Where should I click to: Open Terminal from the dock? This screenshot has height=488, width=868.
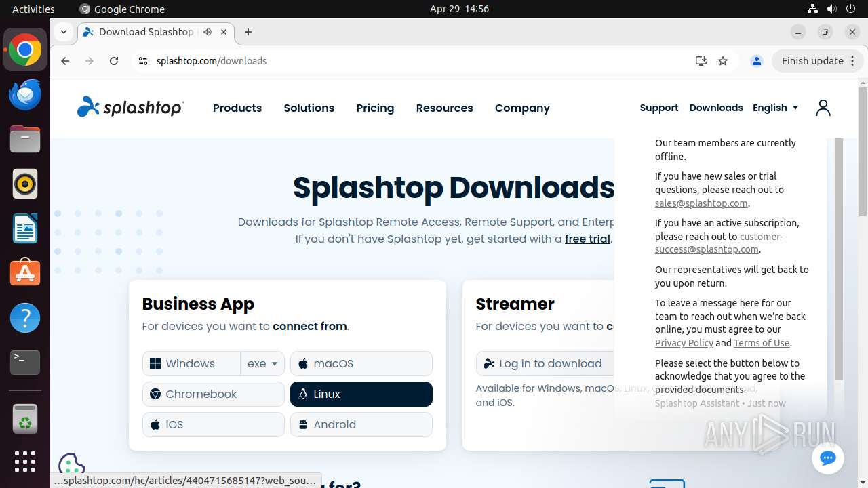[25, 363]
